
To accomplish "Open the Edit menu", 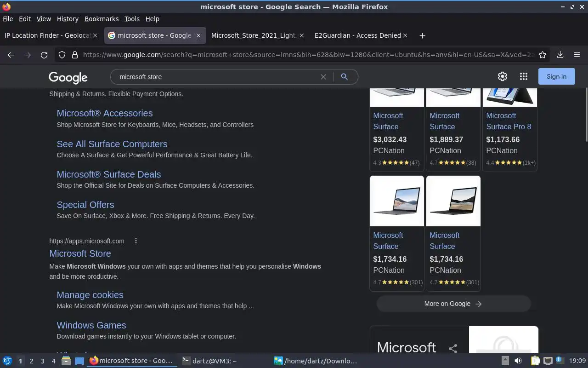I will pyautogui.click(x=25, y=19).
